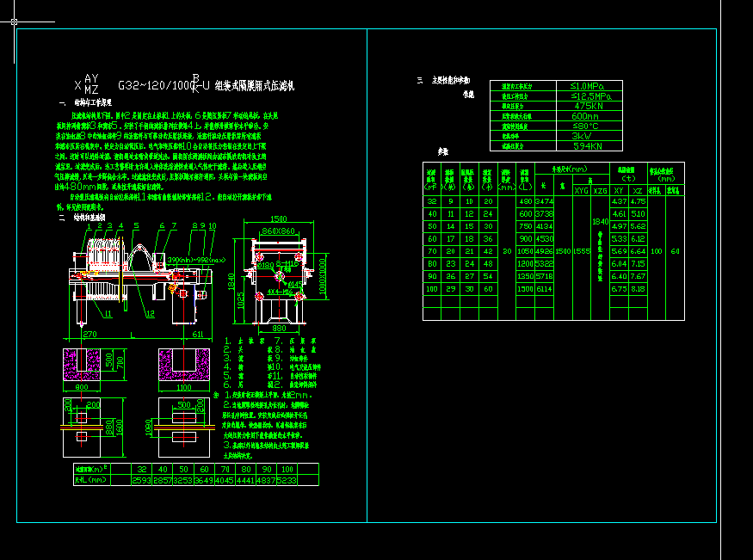Click leader label '11' below side view
The image size is (753, 560).
click(x=108, y=314)
